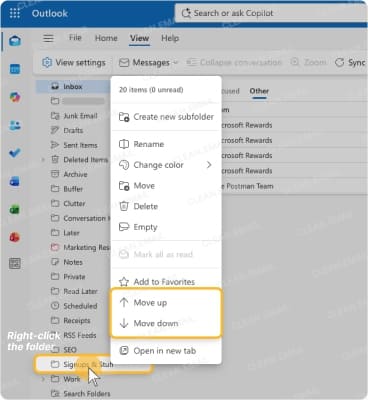Open Copilot app in the sidebar
The width and height of the screenshot is (368, 400).
point(15,97)
